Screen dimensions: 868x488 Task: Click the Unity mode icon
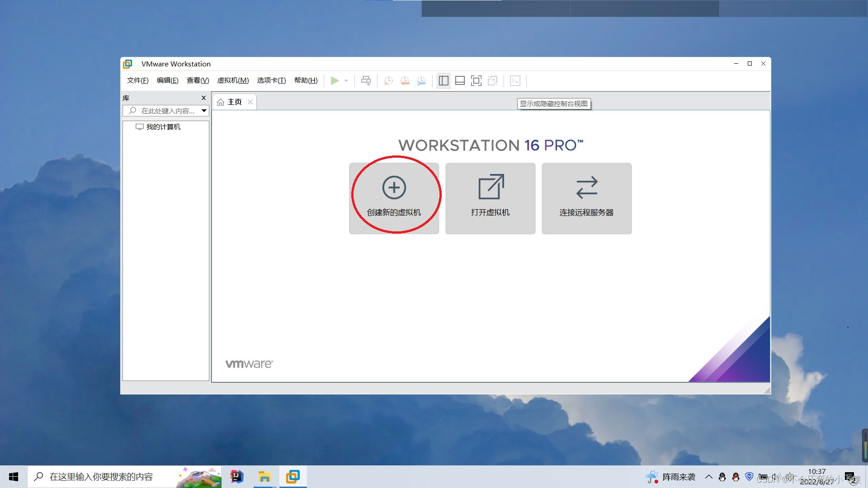coord(492,81)
